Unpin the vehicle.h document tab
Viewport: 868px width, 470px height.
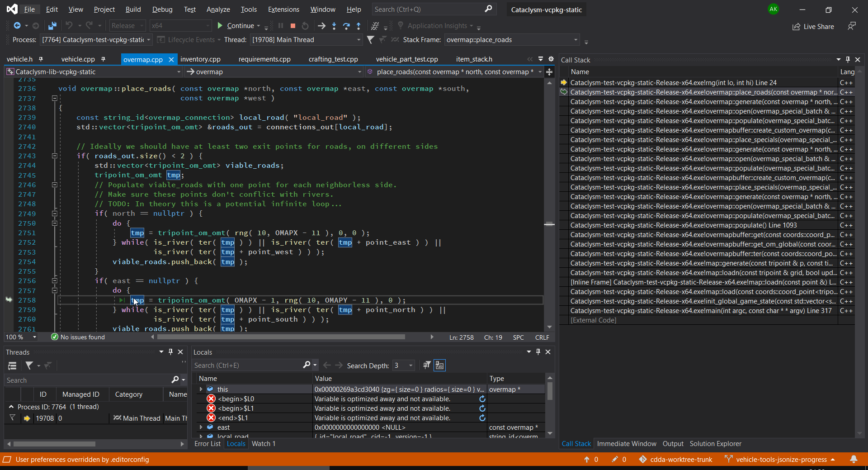click(x=41, y=59)
